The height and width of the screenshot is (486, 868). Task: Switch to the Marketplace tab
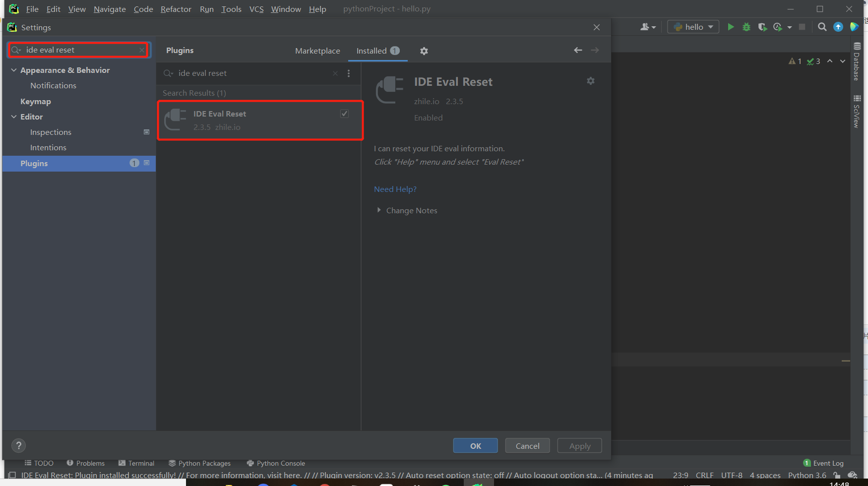click(x=317, y=51)
